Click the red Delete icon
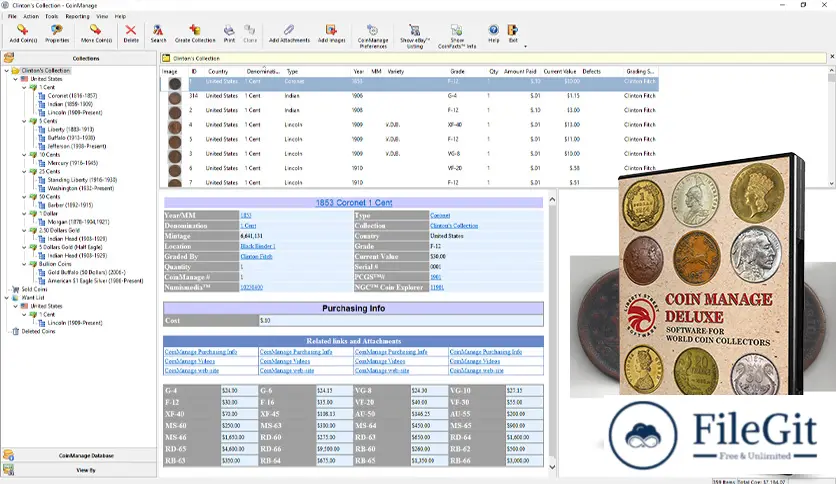This screenshot has width=836, height=484. coord(131,30)
